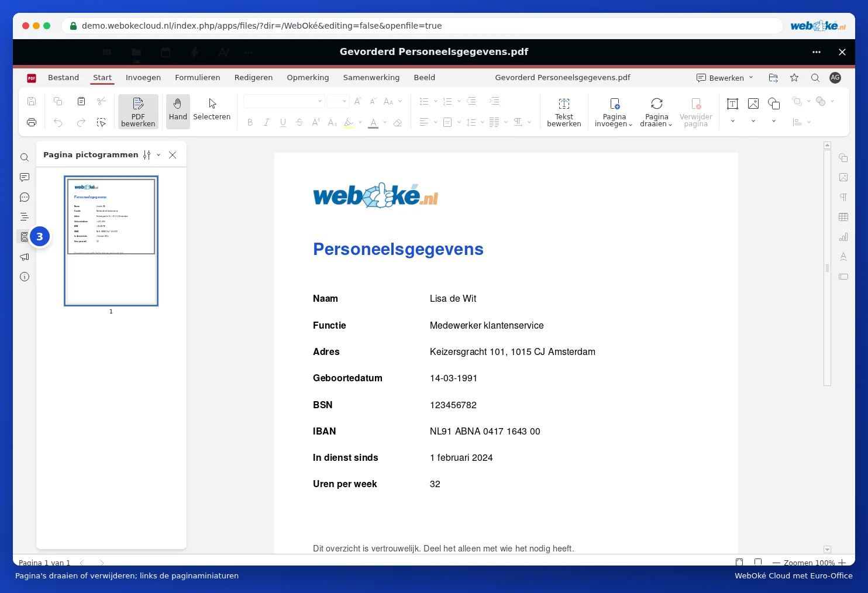868x593 pixels.
Task: Select the page 1 thumbnail
Action: coord(111,241)
